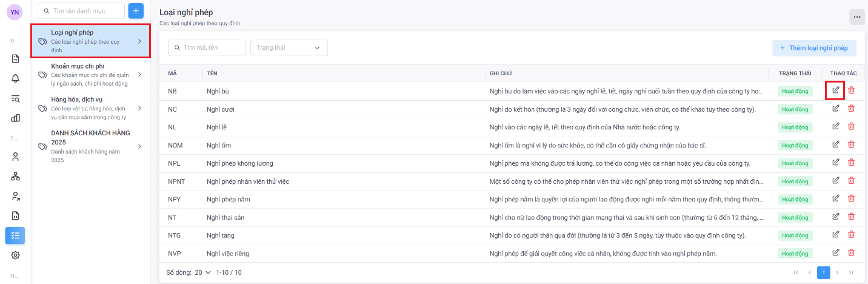Screen dimensions: 868x284
Task: Delete the Nghỉ cưới leave type
Action: pos(851,109)
